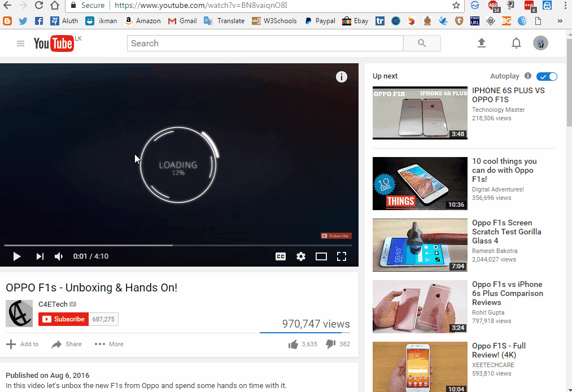Open C4ETech channel avatar
The height and width of the screenshot is (392, 572).
tap(19, 313)
